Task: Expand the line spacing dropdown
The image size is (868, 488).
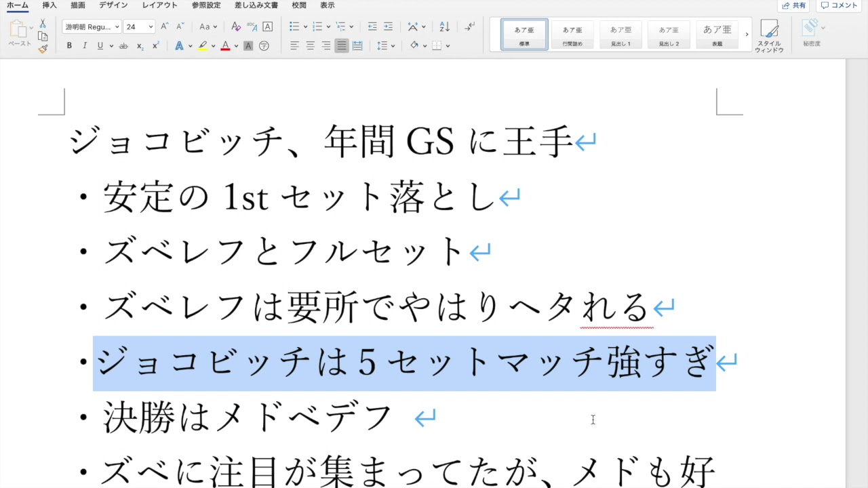Action: (393, 46)
